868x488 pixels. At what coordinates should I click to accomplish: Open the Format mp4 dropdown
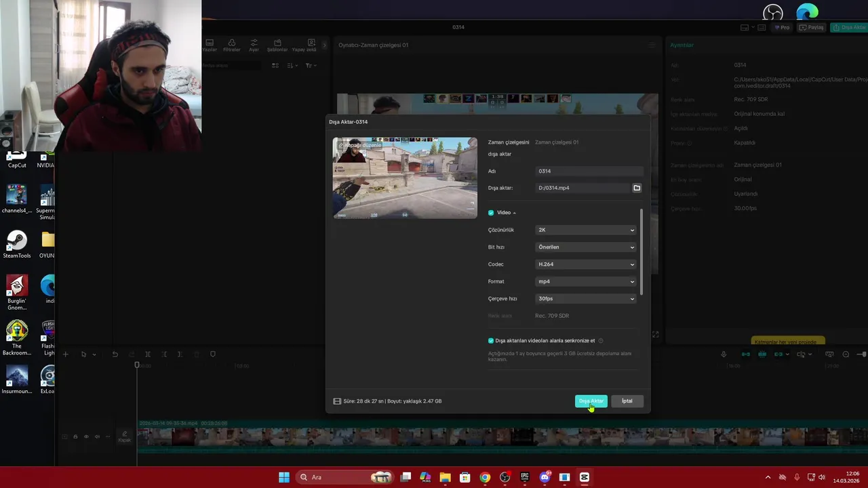click(x=586, y=281)
